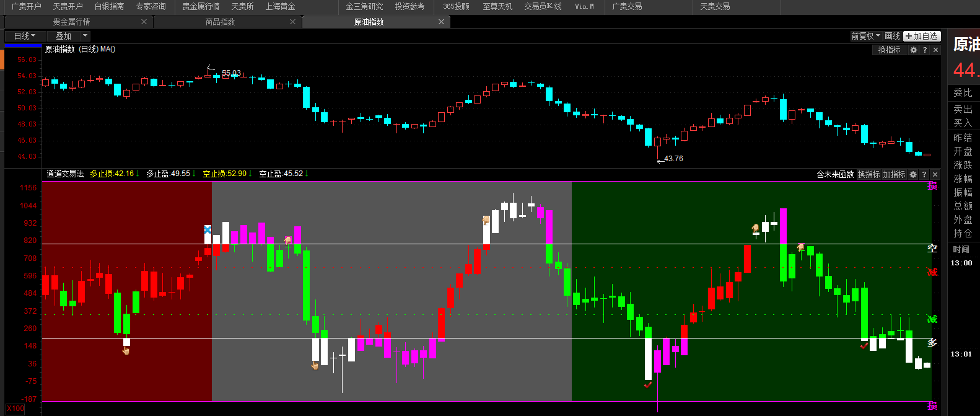Close the 商品指数 tab
The height and width of the screenshot is (416, 980).
click(293, 22)
